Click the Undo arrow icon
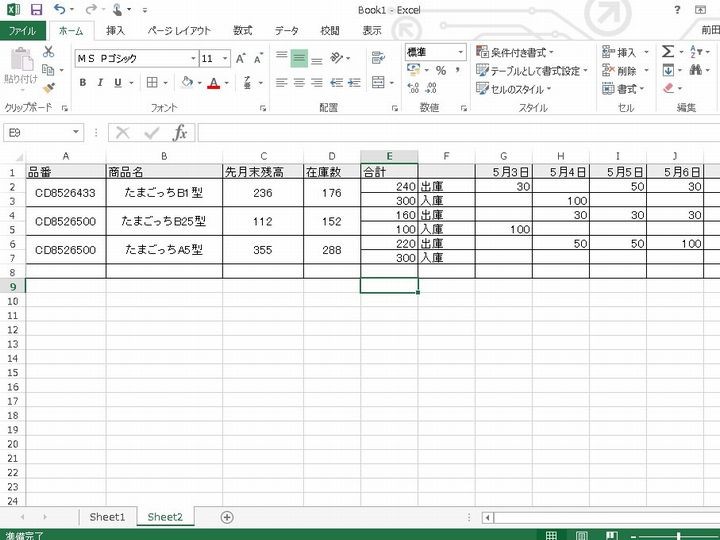 pyautogui.click(x=60, y=10)
